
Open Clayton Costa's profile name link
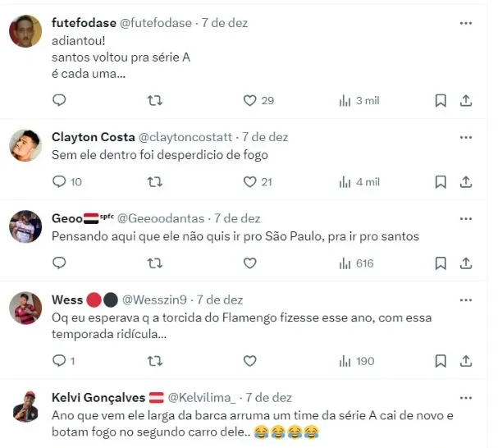[x=89, y=137]
